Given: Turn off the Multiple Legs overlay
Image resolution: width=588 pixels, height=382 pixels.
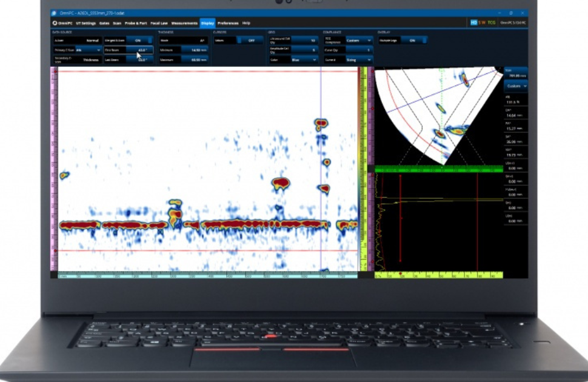Looking at the screenshot, I should click(413, 41).
